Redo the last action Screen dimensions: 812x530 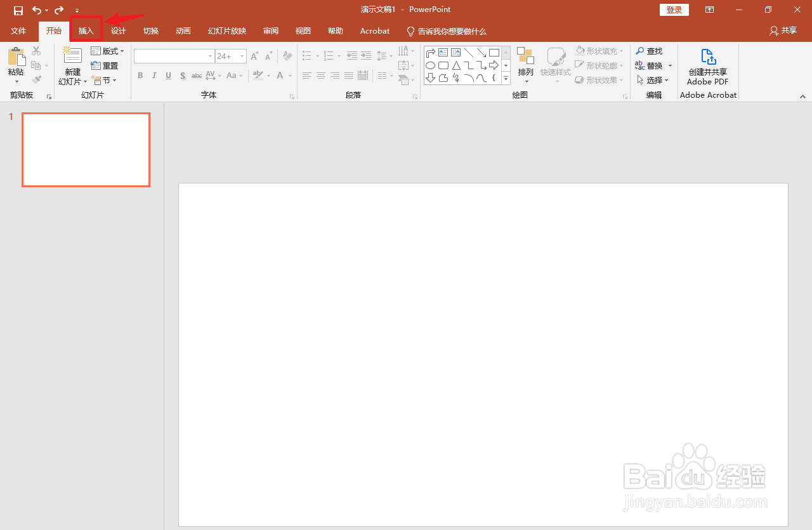(x=59, y=10)
